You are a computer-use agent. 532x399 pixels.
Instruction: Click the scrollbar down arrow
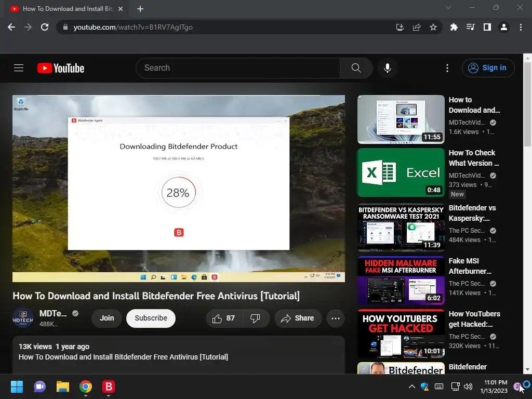click(x=527, y=369)
